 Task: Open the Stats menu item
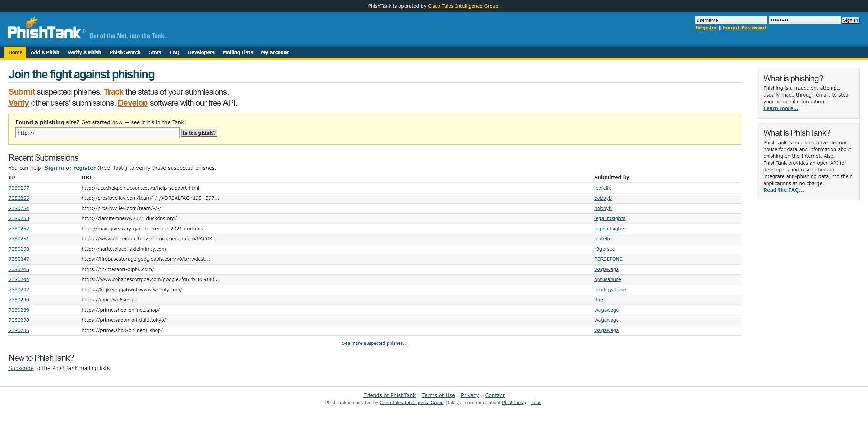pos(155,52)
